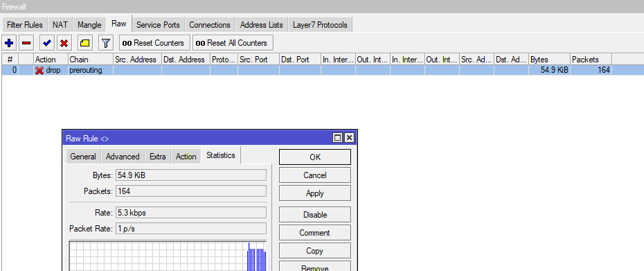Click row number 0 cell
The image size is (644, 271).
[10, 70]
